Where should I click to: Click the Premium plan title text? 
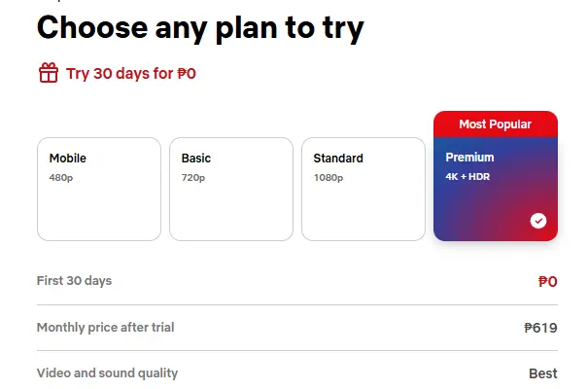[469, 158]
